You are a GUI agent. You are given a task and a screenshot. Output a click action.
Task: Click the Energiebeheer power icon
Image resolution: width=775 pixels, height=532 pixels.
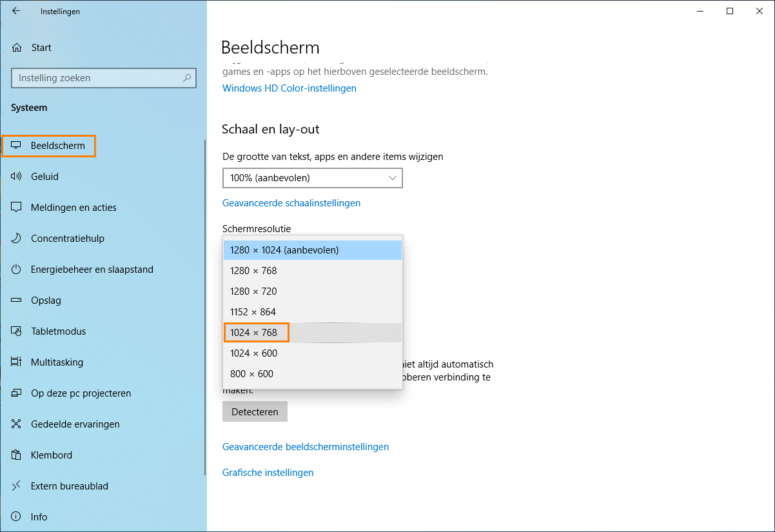tap(17, 270)
